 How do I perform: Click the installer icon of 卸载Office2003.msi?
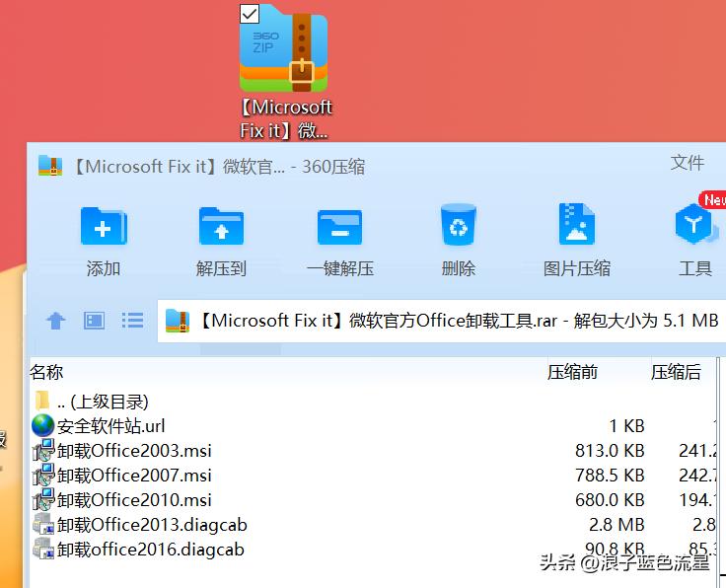tap(43, 450)
